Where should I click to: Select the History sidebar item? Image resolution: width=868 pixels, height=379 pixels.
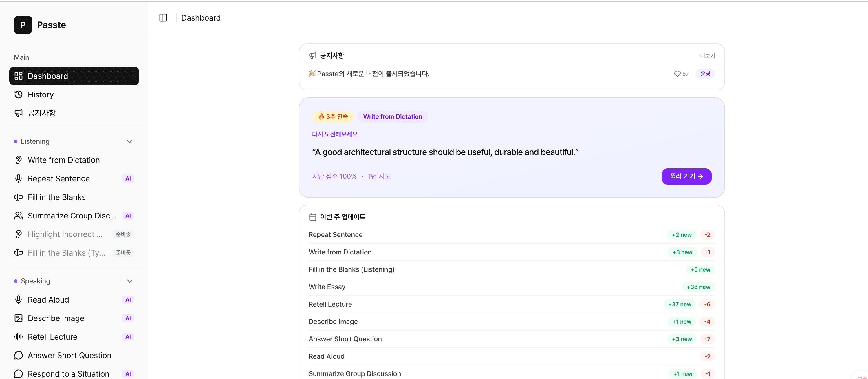(x=41, y=94)
